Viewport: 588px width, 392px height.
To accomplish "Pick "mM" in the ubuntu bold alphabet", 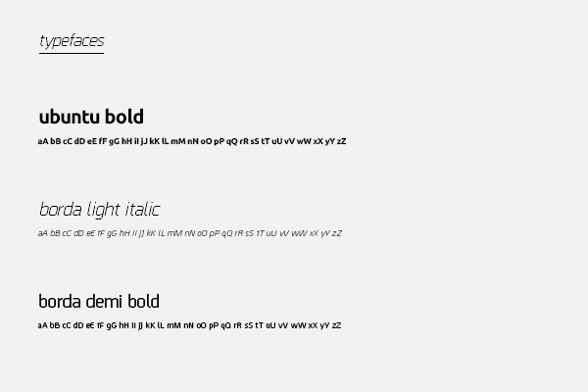I will click(177, 141).
